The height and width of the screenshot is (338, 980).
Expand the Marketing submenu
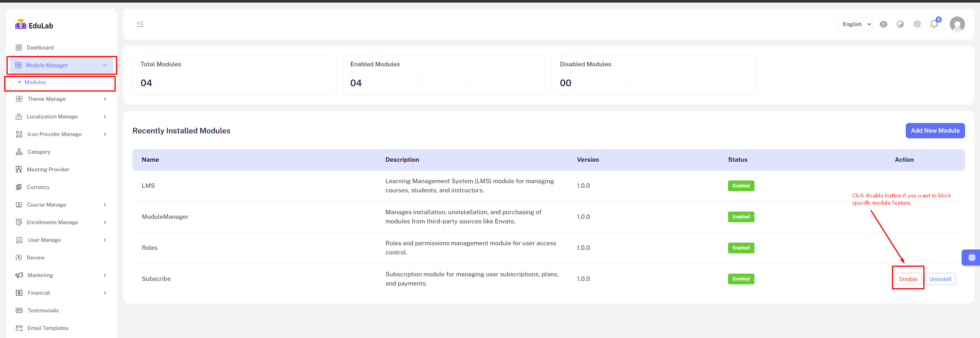(x=61, y=275)
